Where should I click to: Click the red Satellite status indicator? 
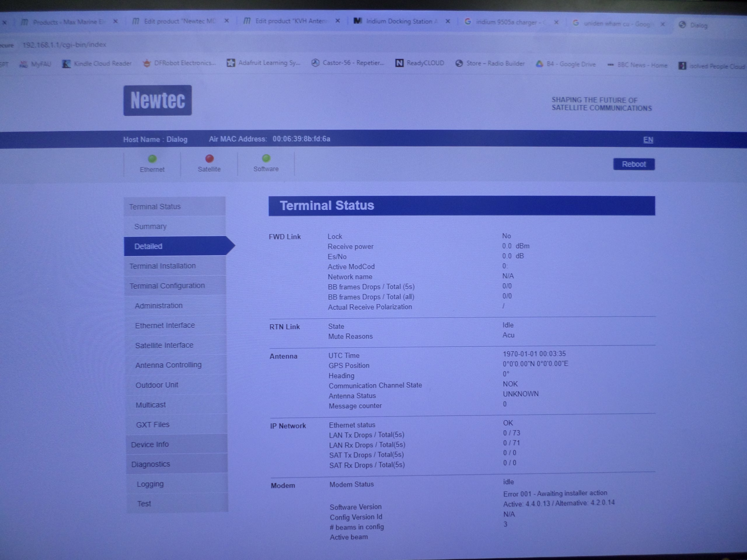[x=210, y=158]
